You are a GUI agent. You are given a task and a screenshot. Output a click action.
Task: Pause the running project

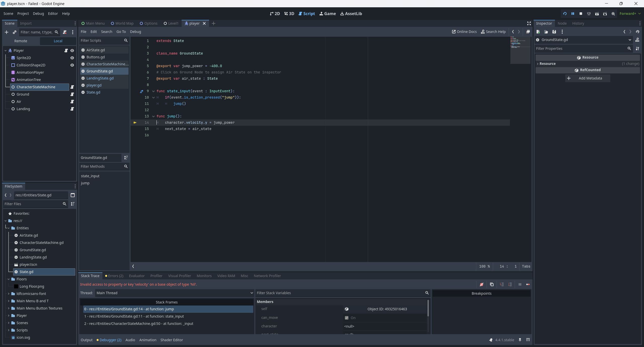tap(573, 14)
